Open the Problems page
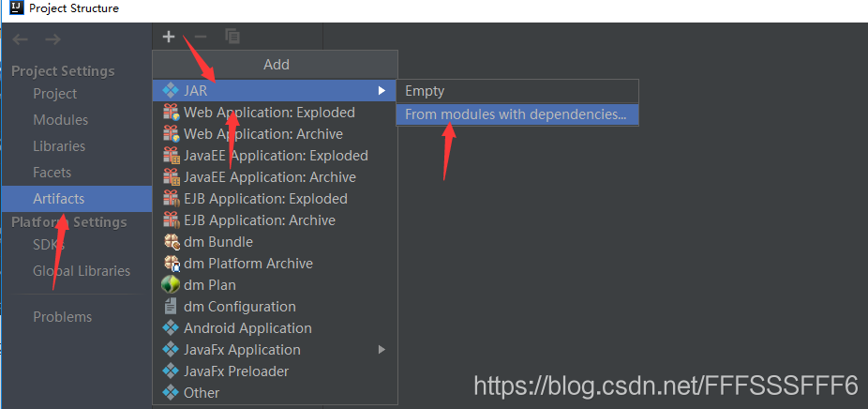The width and height of the screenshot is (868, 409). tap(63, 316)
